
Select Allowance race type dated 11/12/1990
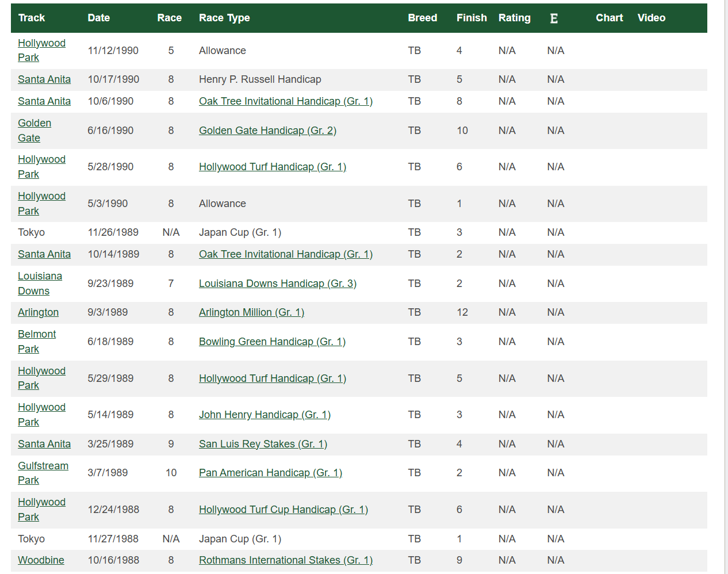[x=222, y=51]
